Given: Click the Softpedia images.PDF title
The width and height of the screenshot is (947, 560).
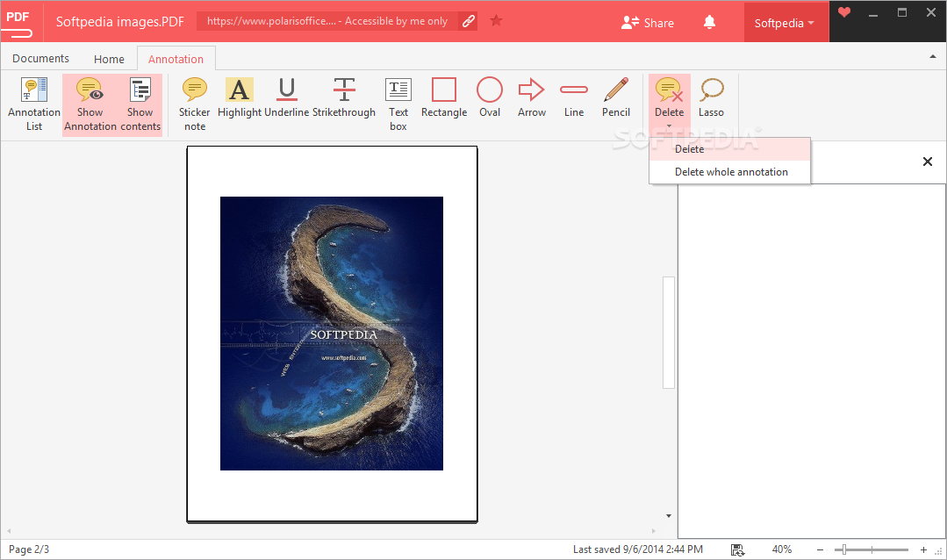Looking at the screenshot, I should [119, 22].
